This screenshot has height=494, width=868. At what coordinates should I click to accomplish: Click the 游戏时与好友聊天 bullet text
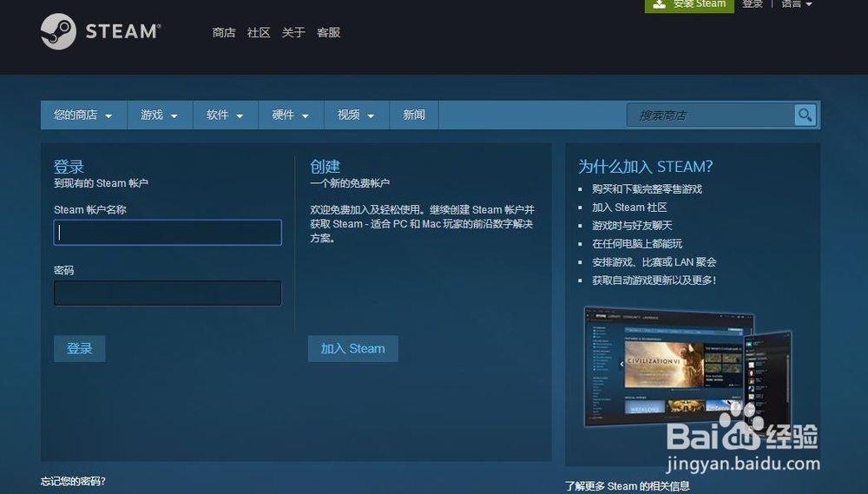coord(632,226)
